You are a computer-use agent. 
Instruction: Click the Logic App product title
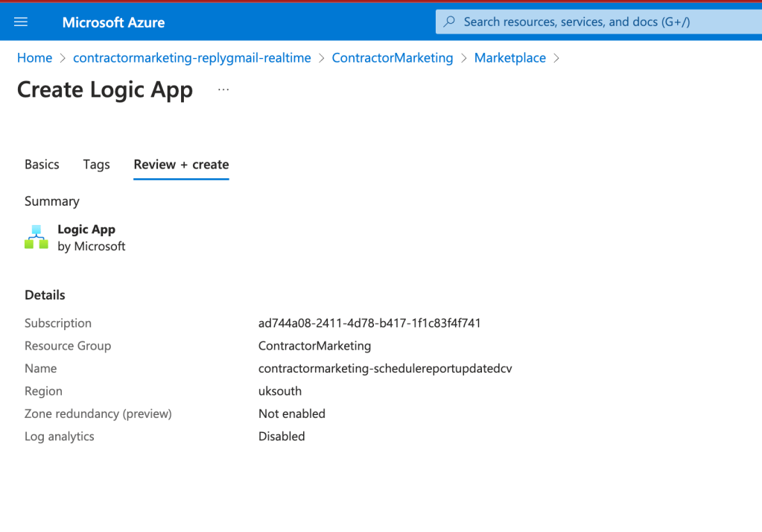[x=86, y=229]
